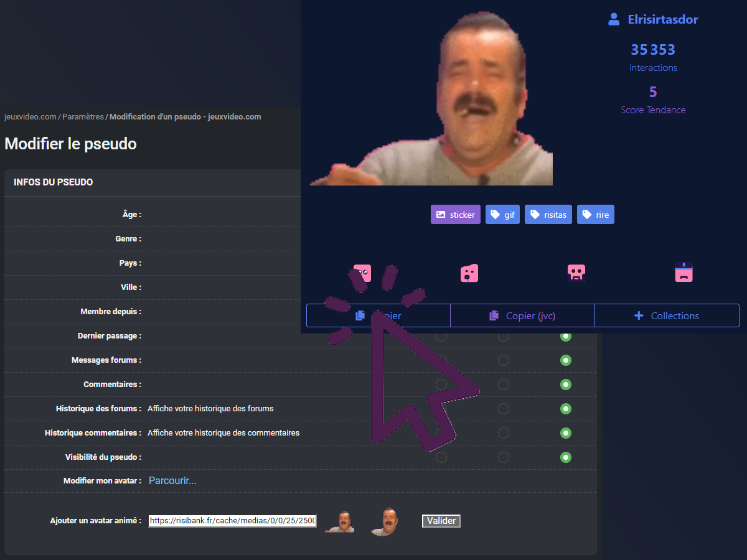Click the user profile icon beside Elrisirtasdor

click(614, 19)
